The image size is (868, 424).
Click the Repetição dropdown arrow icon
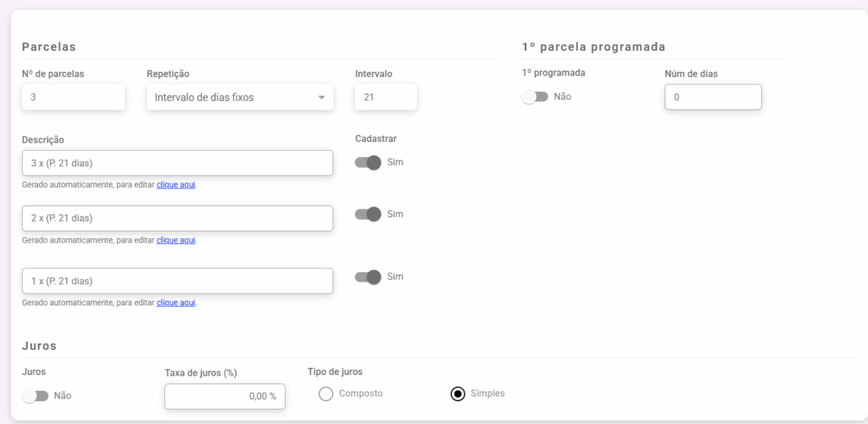[x=321, y=98]
